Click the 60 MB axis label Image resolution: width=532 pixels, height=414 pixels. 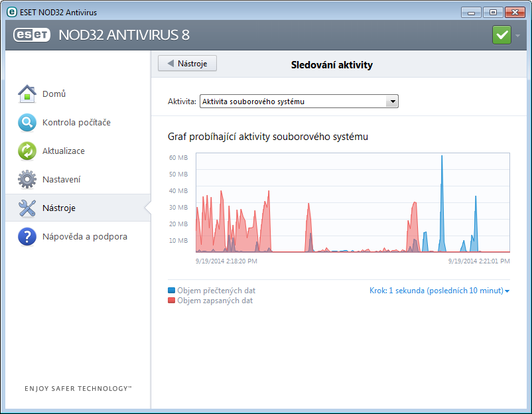(x=178, y=158)
